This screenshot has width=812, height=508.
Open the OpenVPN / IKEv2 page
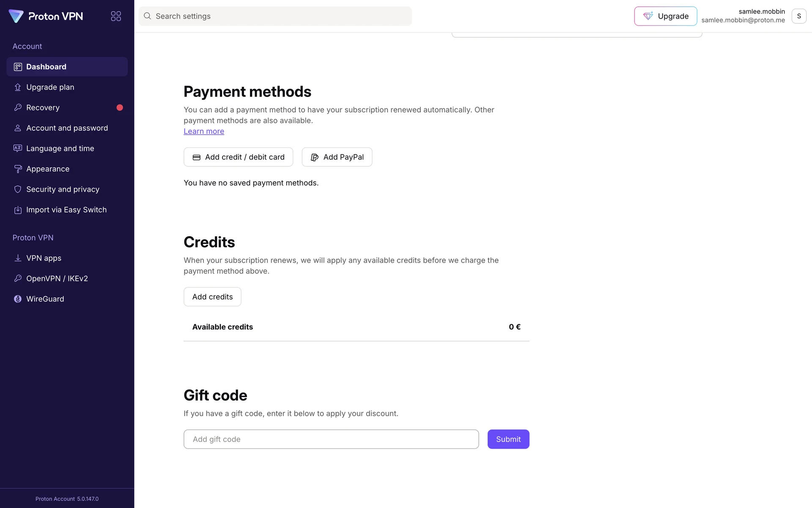[x=57, y=279]
